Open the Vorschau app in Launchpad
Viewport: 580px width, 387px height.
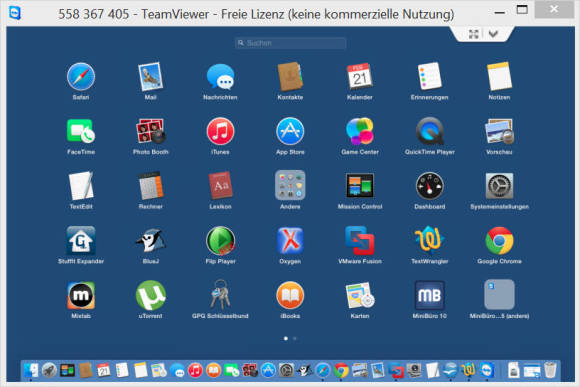coord(499,131)
